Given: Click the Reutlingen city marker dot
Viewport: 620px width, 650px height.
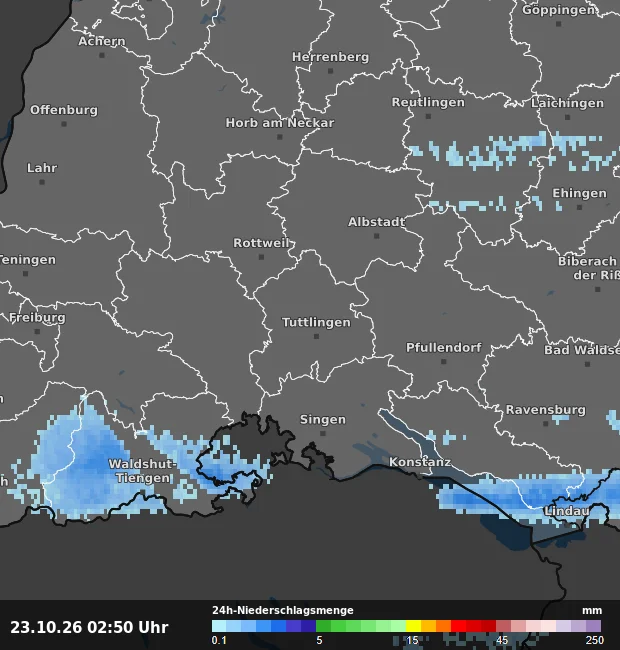Looking at the screenshot, I should point(428,116).
